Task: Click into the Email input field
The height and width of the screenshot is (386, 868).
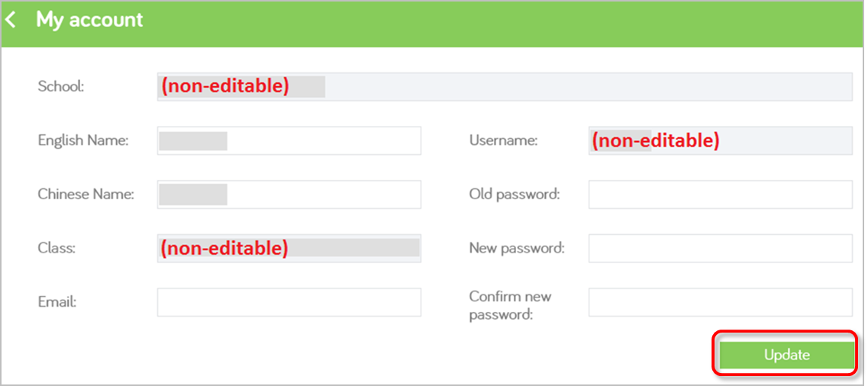Action: click(289, 302)
